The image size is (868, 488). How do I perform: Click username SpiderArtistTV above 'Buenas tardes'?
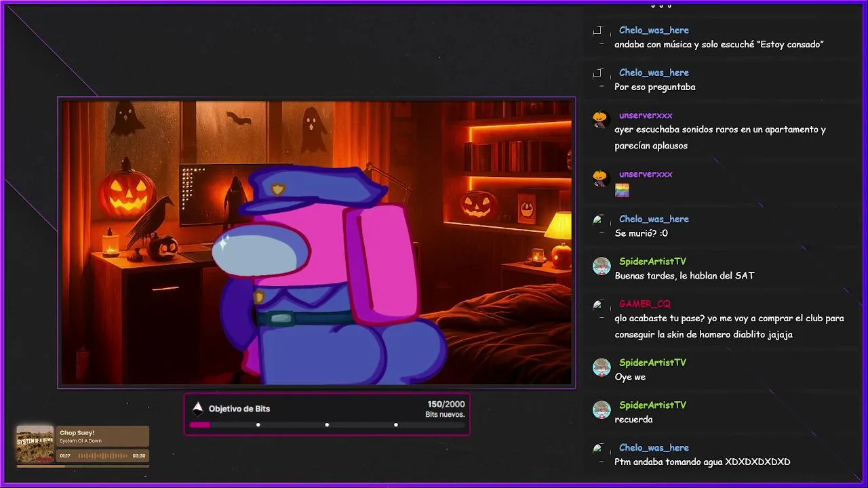click(652, 262)
